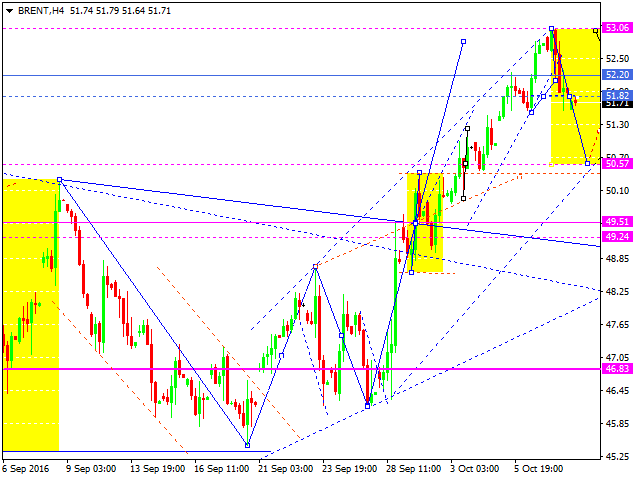Image resolution: width=640 pixels, height=480 pixels.
Task: Click the 45.25 price scale value
Action: (x=618, y=457)
